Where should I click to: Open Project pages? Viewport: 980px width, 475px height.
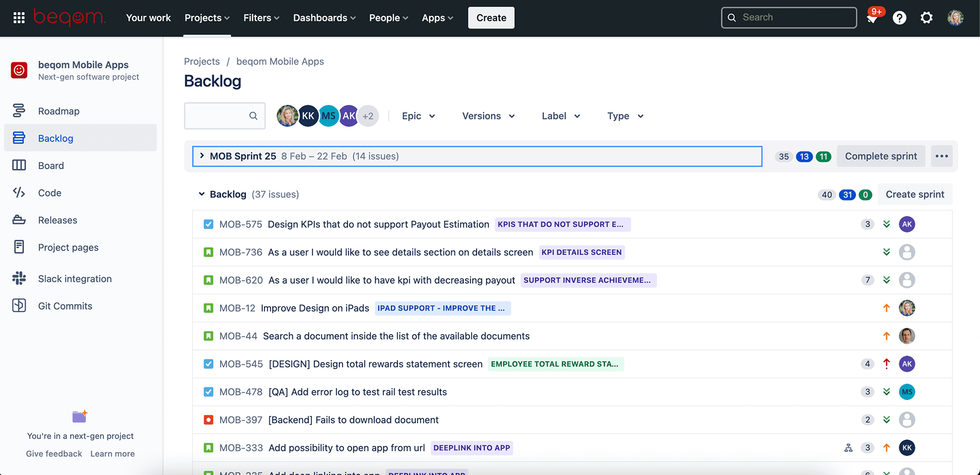point(68,247)
